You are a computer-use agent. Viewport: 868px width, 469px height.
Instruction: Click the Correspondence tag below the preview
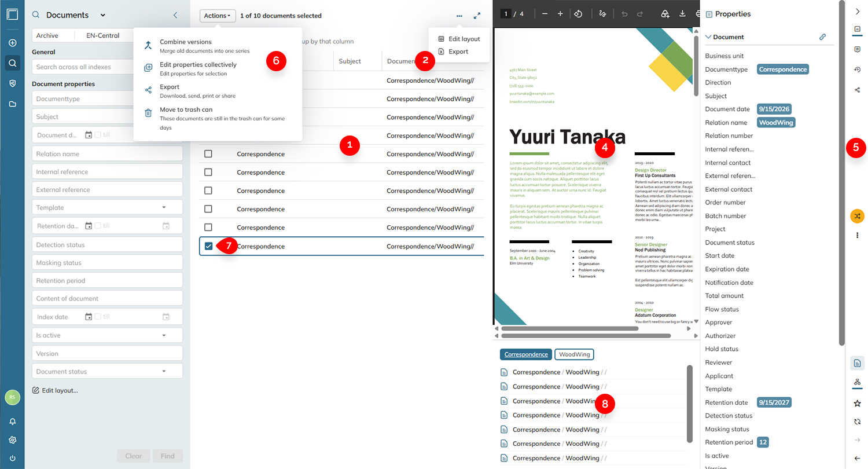(525, 354)
